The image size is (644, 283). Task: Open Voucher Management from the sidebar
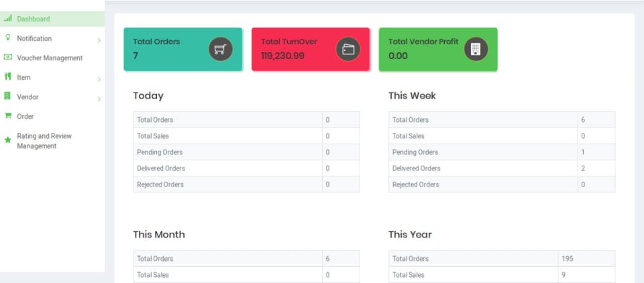50,58
